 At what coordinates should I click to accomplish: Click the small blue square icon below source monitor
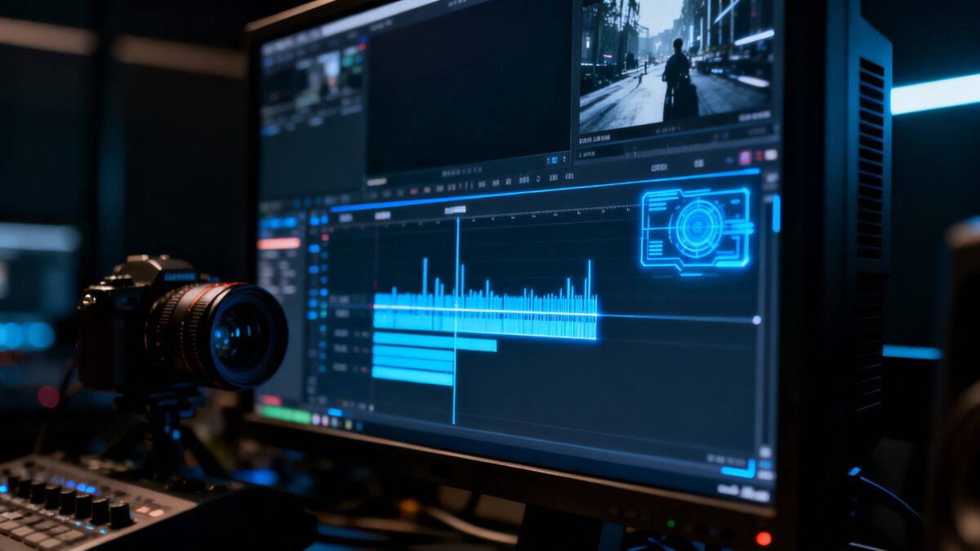point(556,161)
